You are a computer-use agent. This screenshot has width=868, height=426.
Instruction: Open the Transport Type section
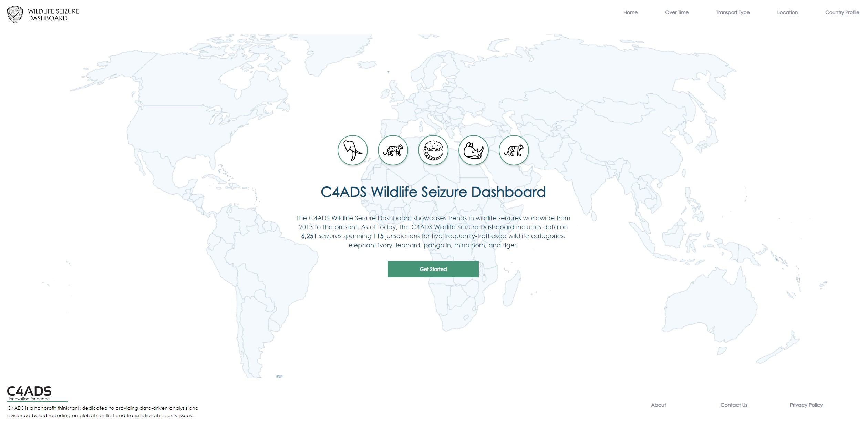pos(732,12)
